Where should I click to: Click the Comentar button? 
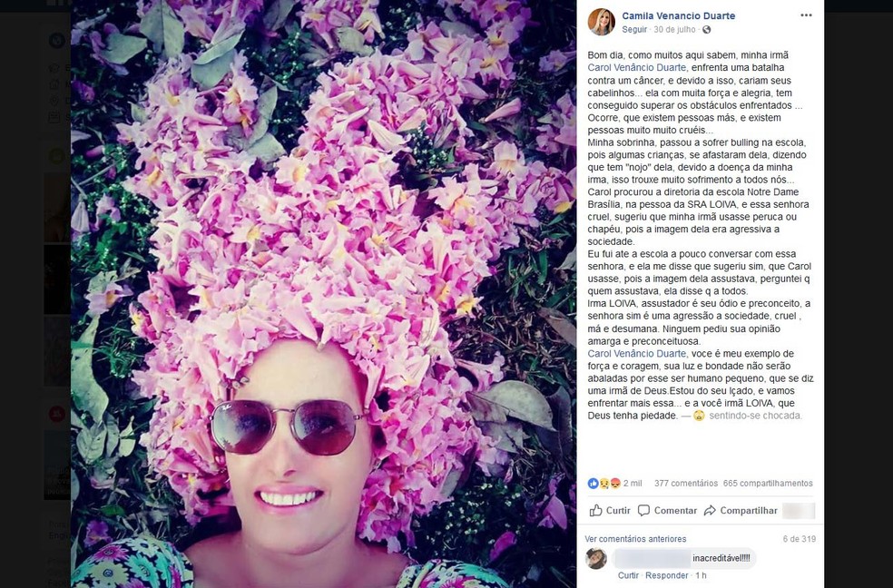pos(667,511)
